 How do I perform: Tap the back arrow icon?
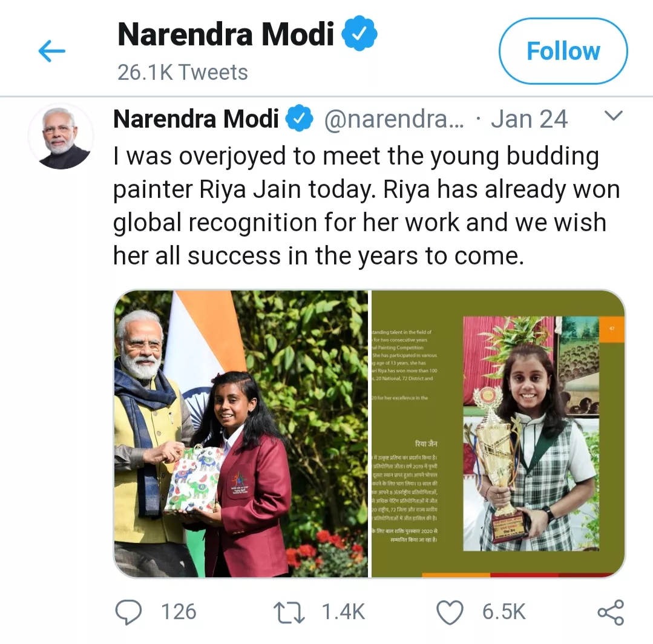(x=52, y=52)
